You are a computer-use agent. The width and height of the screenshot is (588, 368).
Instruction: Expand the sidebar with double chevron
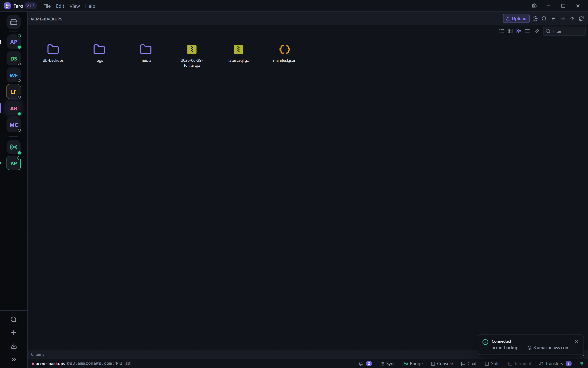click(x=14, y=359)
